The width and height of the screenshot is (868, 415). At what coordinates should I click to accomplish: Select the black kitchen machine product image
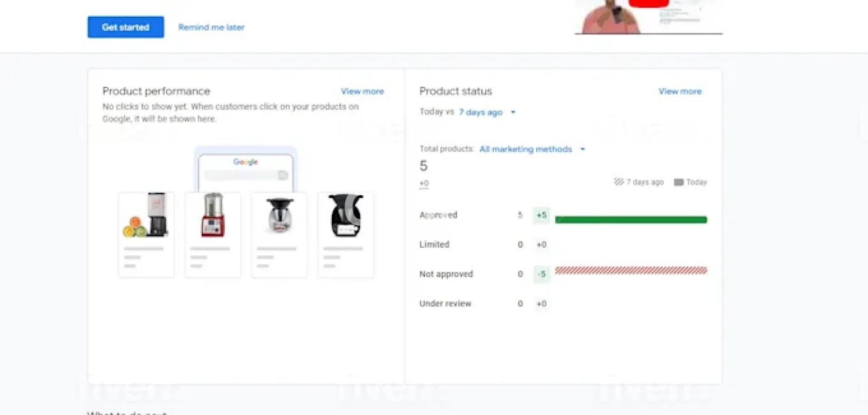pos(345,215)
